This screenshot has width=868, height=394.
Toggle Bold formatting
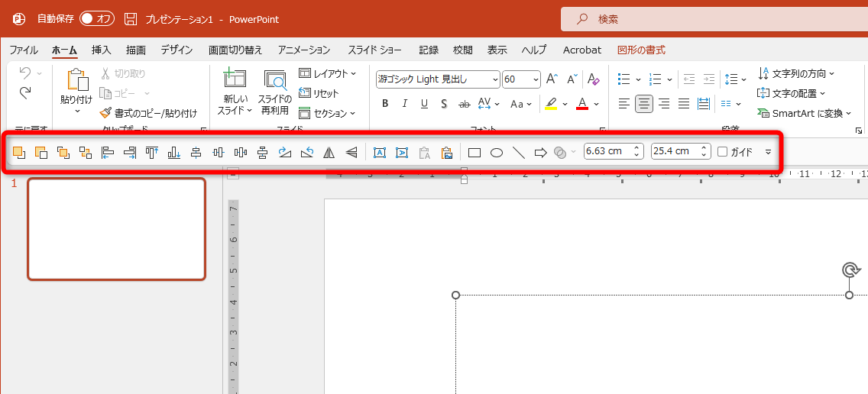[x=385, y=104]
